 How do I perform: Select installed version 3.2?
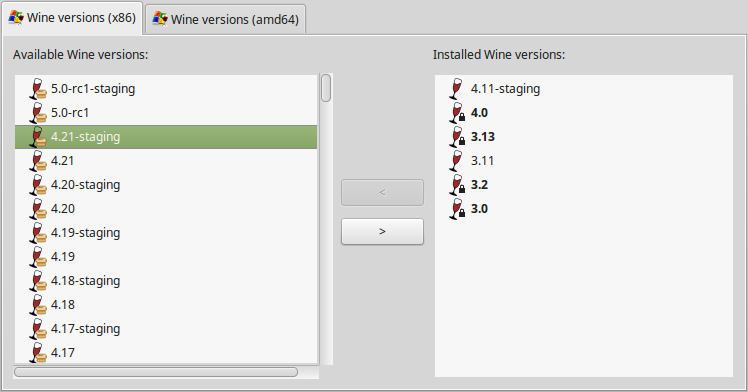[583, 185]
